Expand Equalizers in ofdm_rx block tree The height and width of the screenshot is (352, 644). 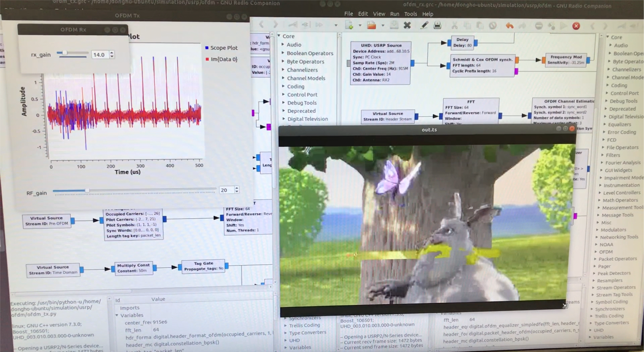point(604,124)
